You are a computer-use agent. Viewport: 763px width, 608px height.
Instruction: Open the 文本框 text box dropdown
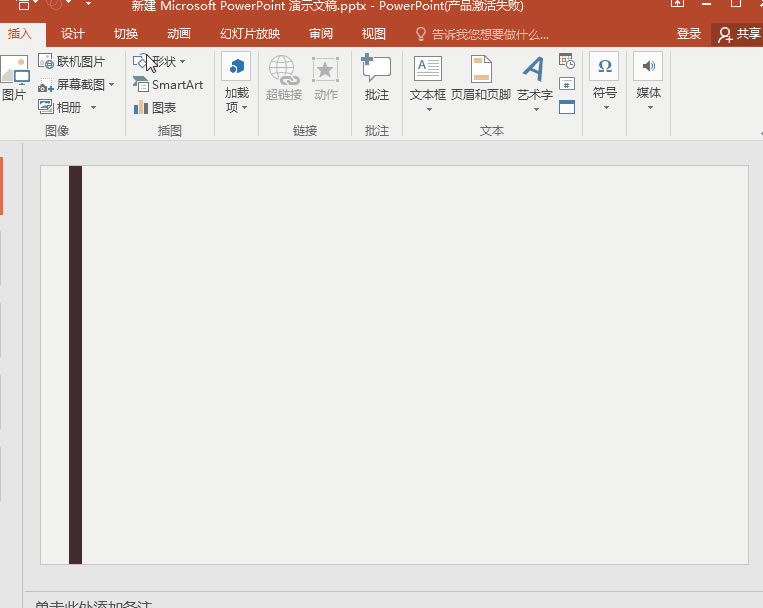[x=428, y=109]
